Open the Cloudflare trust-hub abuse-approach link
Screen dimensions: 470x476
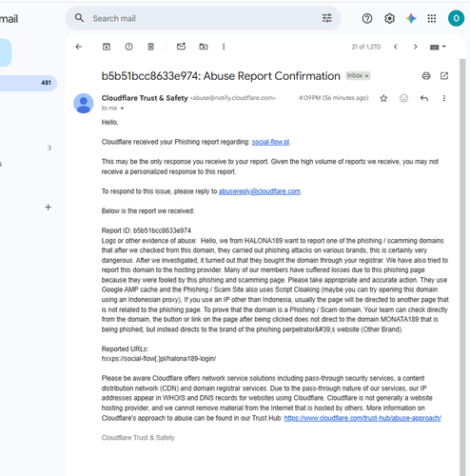(362, 418)
